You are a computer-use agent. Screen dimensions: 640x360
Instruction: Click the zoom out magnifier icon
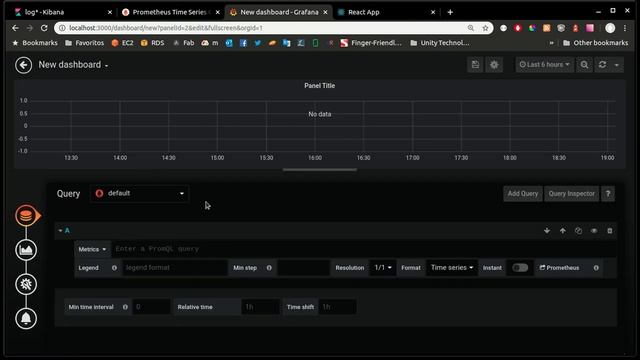click(x=584, y=64)
